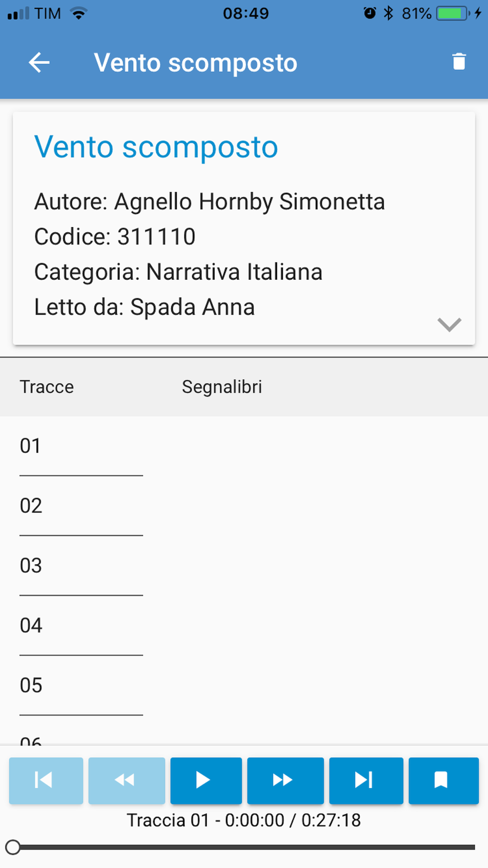The image size is (488, 868).
Task: Click the playback progress slider handle
Action: tap(13, 847)
